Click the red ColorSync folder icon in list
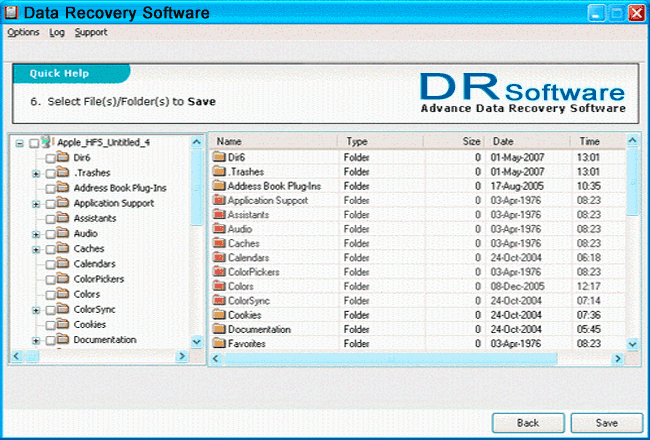650x440 pixels. coord(220,301)
